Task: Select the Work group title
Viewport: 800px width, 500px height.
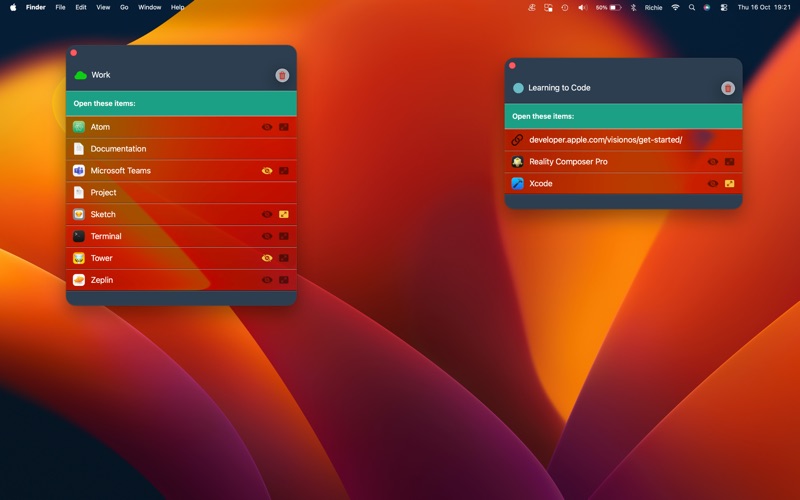Action: pyautogui.click(x=101, y=75)
